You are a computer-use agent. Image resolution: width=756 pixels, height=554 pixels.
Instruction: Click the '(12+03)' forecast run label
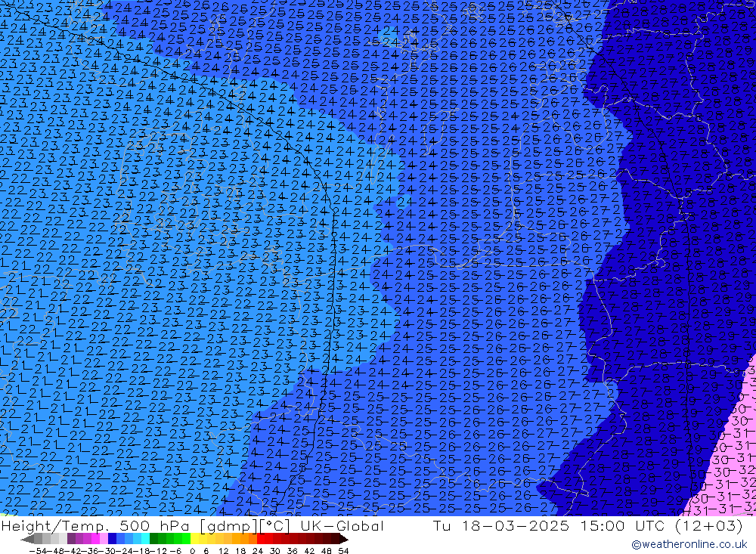709,525
